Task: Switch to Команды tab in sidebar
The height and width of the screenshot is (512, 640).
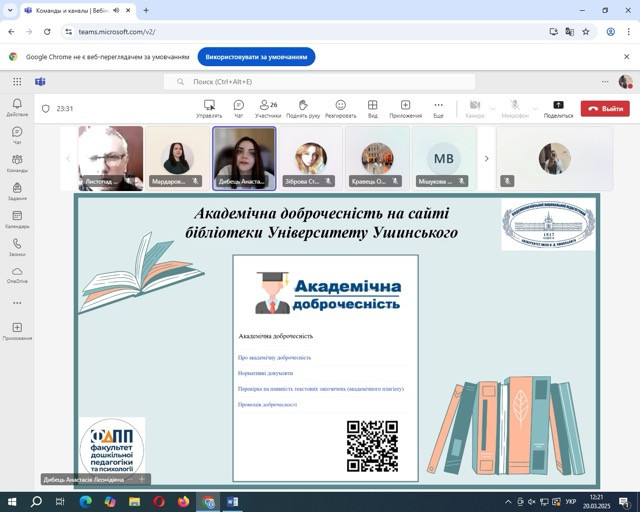Action: (17, 163)
